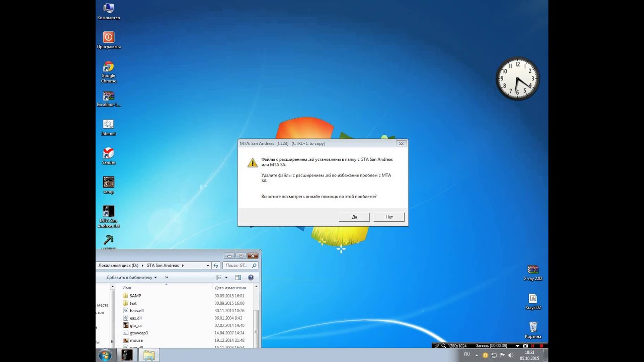644x362 pixels.
Task: Minimize the GTA San Andreas Explorer window
Action: coord(229,255)
